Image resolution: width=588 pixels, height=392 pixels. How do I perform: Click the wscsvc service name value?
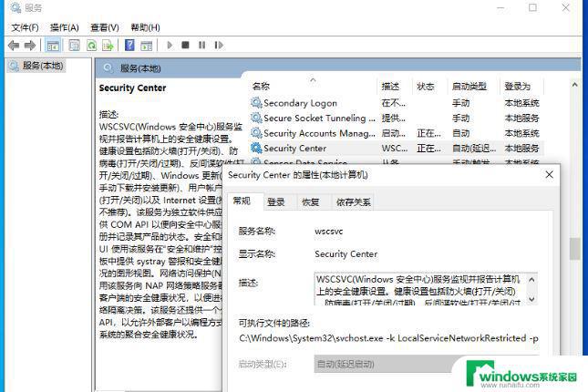[328, 231]
